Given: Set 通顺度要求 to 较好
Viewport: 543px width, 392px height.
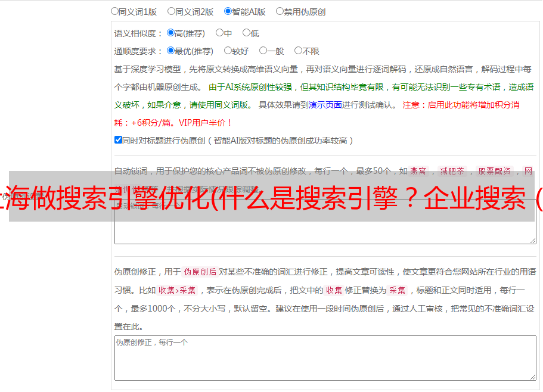Looking at the screenshot, I should click(x=228, y=51).
